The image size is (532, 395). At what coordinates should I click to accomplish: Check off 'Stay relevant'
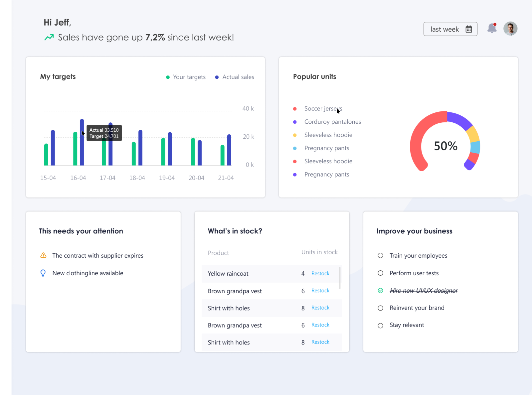pyautogui.click(x=381, y=326)
